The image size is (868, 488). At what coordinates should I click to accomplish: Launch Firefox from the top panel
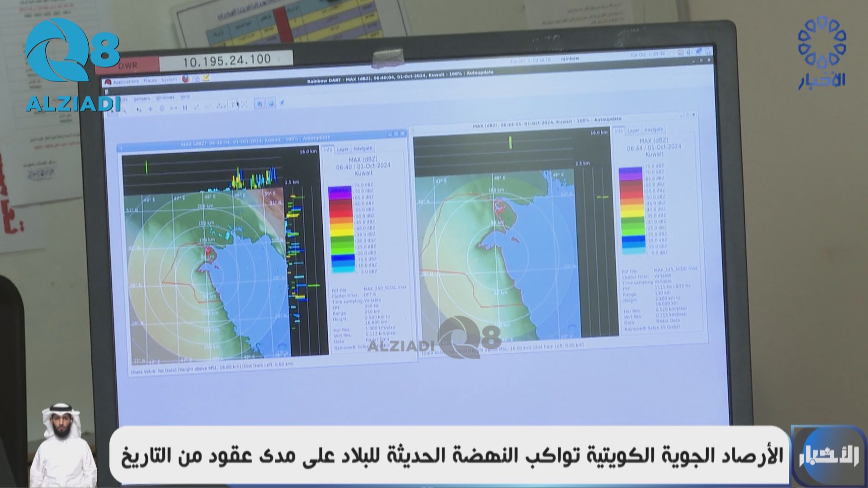186,79
